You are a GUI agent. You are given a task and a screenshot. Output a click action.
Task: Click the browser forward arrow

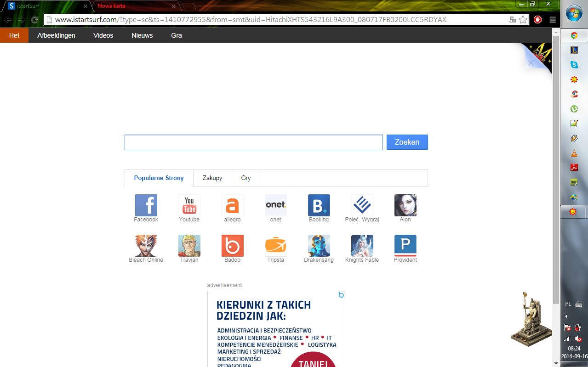pos(21,20)
